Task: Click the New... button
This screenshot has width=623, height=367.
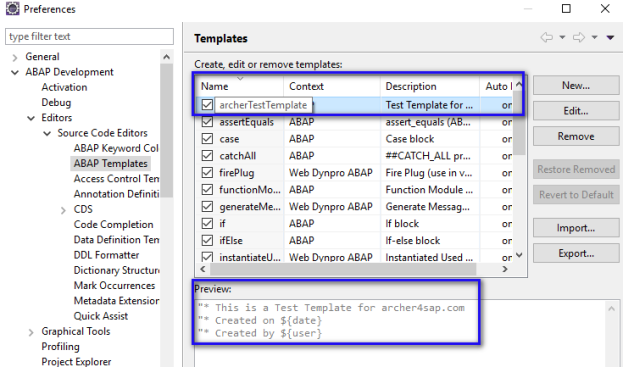Action: click(576, 85)
